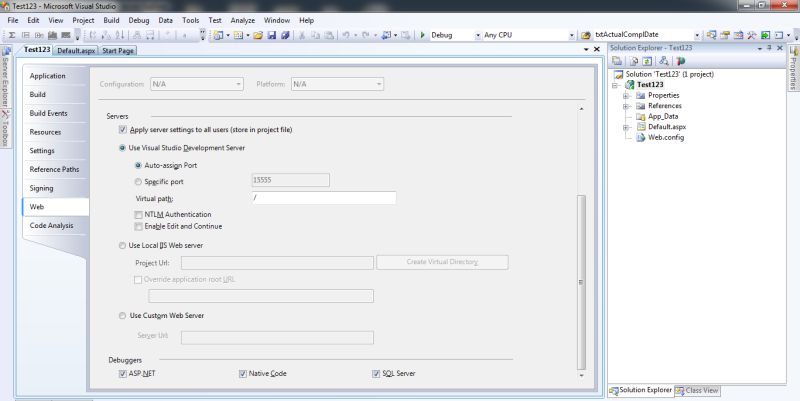
Task: Click the Copy icon in toolbar
Action: pyautogui.click(x=315, y=35)
